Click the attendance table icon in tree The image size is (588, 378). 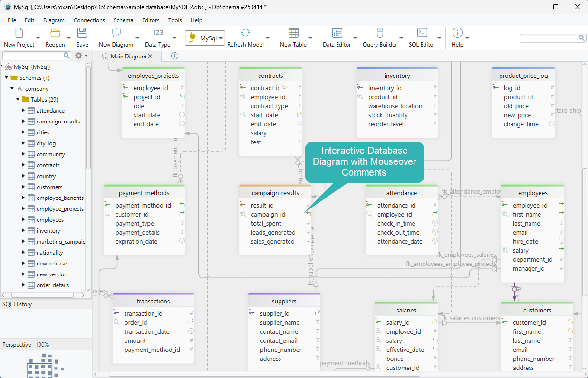[x=31, y=111]
